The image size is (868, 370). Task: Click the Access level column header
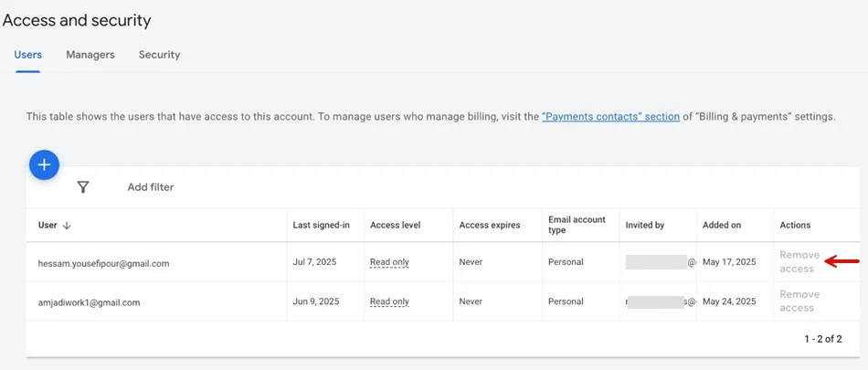click(x=396, y=226)
